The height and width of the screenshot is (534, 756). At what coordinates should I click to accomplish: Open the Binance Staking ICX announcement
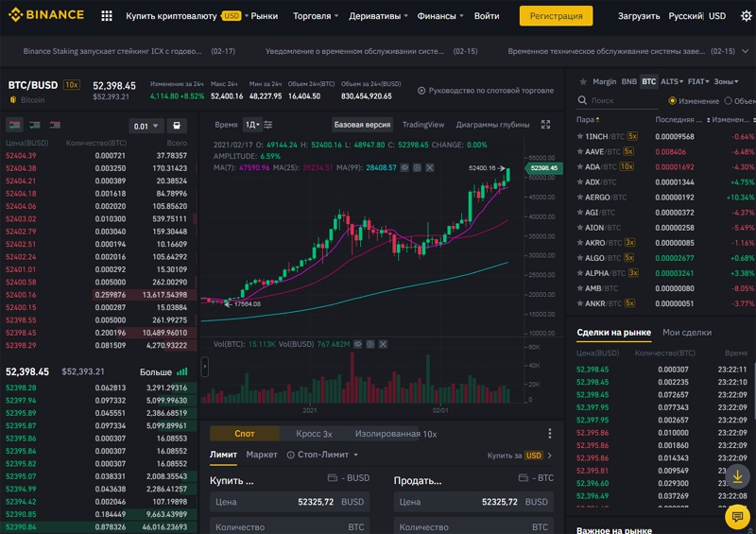click(129, 51)
